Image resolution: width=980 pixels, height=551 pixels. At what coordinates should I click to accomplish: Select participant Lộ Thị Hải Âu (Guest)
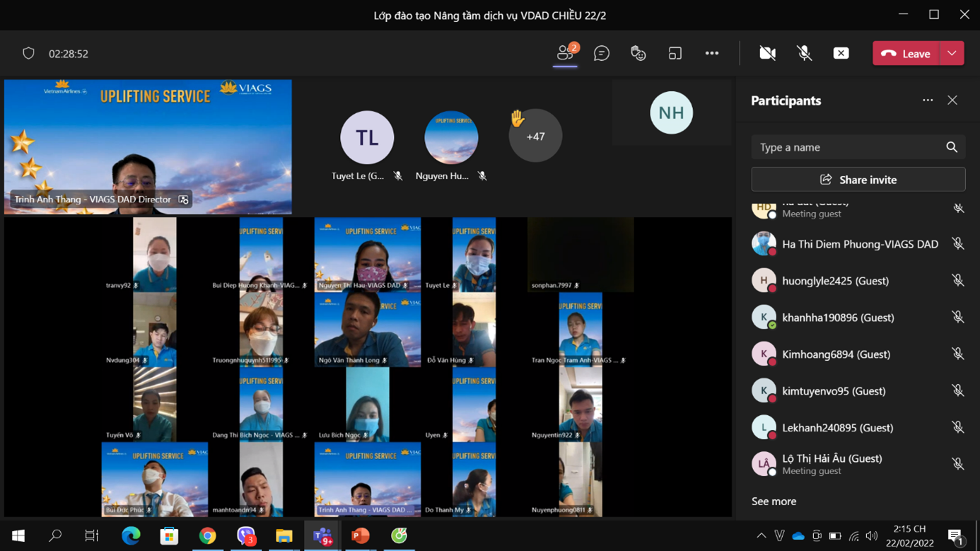tap(858, 464)
